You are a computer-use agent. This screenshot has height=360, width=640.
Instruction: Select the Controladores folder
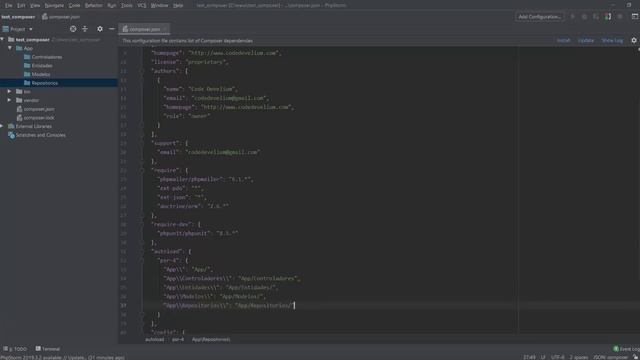47,57
